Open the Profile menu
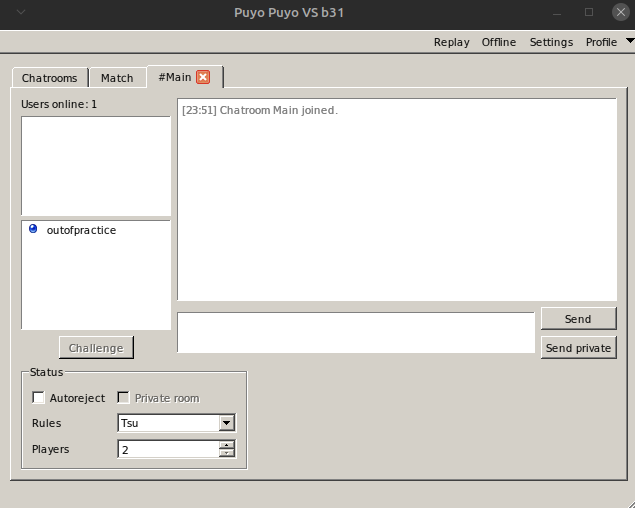 (x=601, y=42)
